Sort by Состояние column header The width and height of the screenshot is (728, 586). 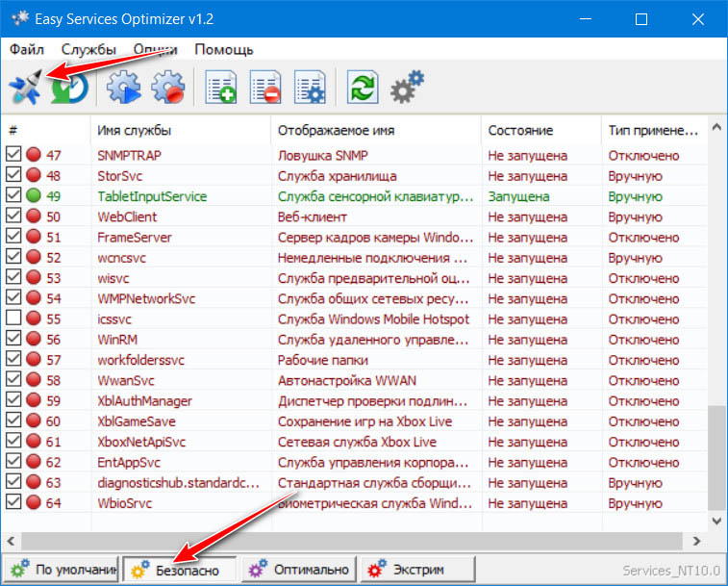[541, 130]
